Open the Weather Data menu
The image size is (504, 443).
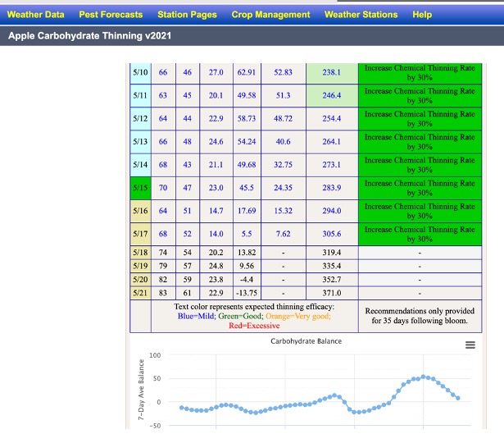tap(36, 15)
